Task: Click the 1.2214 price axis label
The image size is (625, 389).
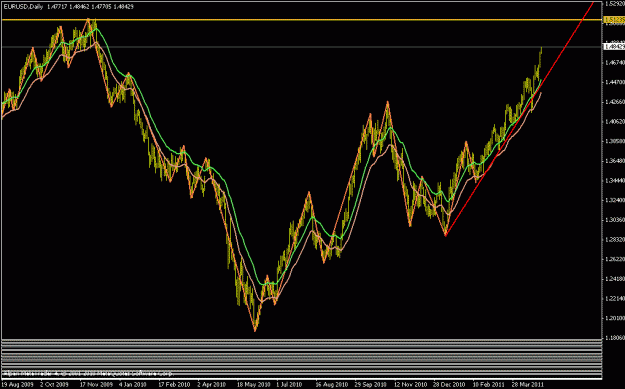Action: click(615, 298)
